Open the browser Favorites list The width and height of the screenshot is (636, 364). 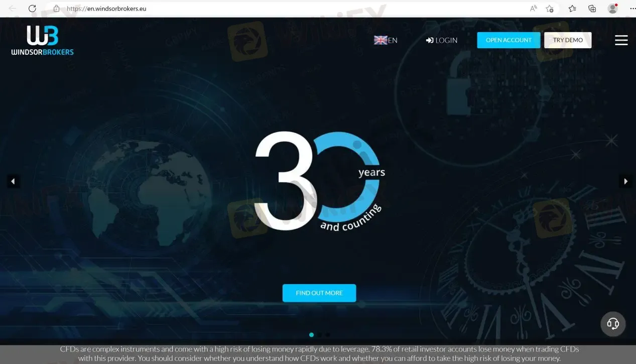572,9
